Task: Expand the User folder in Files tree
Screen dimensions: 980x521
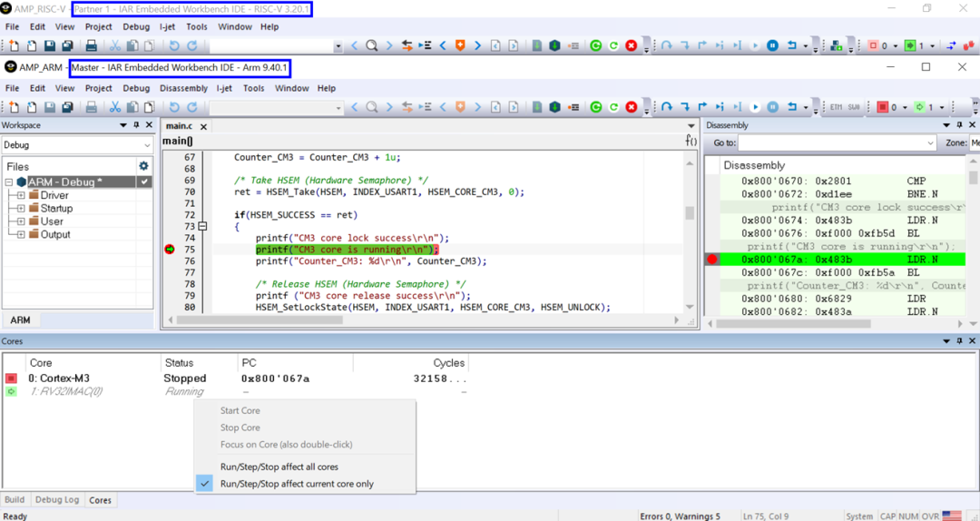Action: point(21,221)
